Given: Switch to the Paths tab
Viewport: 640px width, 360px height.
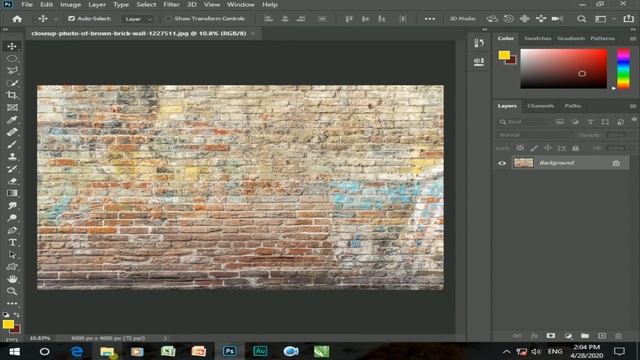Looking at the screenshot, I should pyautogui.click(x=573, y=106).
